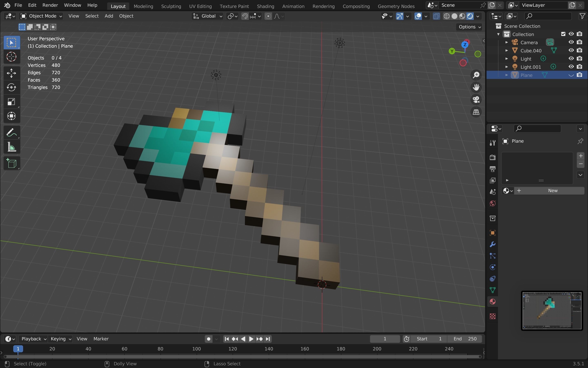The width and height of the screenshot is (588, 368).
Task: Open the Output properties tab
Action: 492,169
